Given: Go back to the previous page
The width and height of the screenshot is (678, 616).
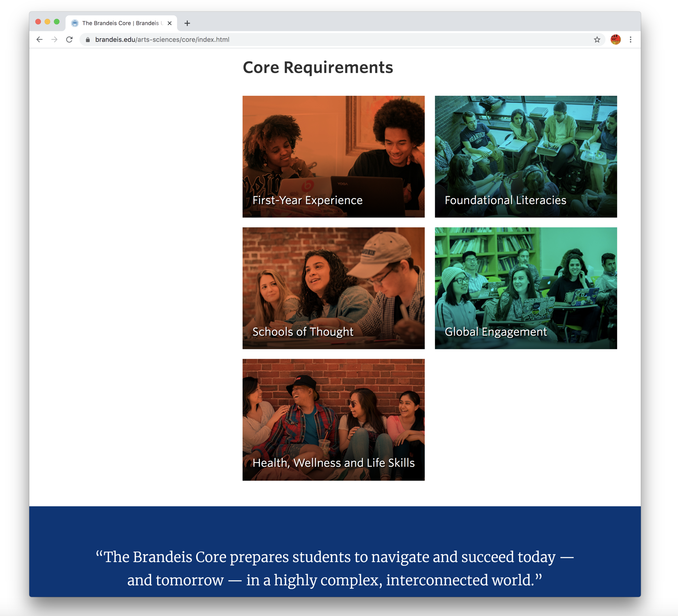Looking at the screenshot, I should pos(40,40).
